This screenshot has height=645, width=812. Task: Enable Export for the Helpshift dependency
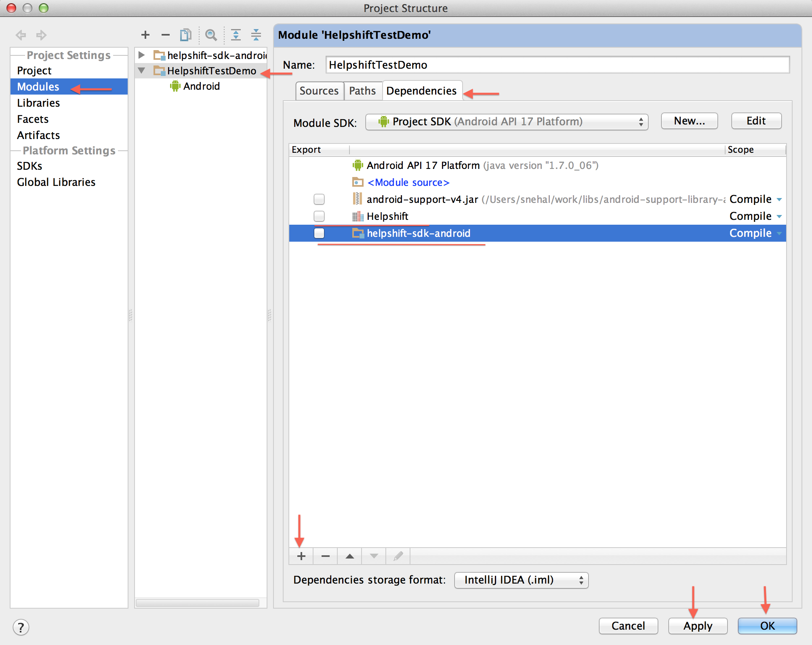click(319, 216)
